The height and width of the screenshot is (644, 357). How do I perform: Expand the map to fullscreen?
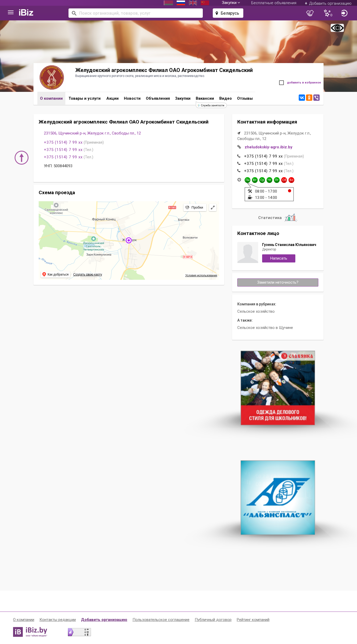click(x=213, y=208)
